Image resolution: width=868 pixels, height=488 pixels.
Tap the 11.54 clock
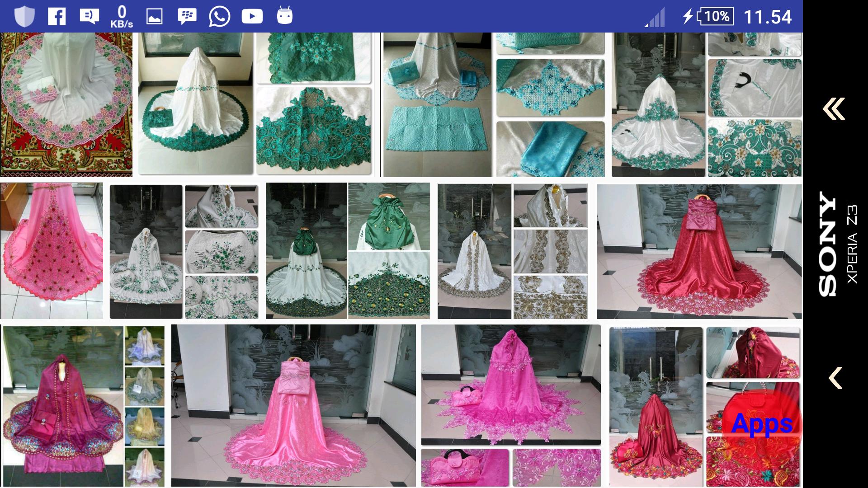[768, 17]
